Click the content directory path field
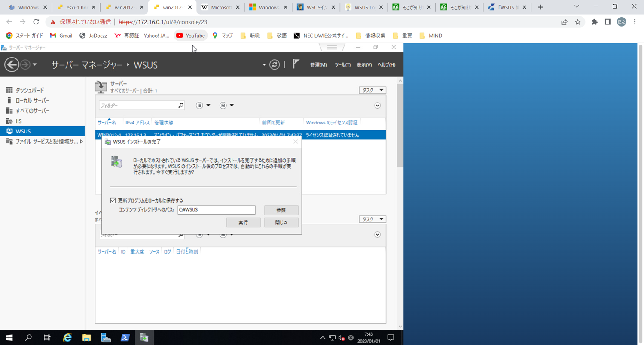The image size is (644, 345). (x=216, y=210)
